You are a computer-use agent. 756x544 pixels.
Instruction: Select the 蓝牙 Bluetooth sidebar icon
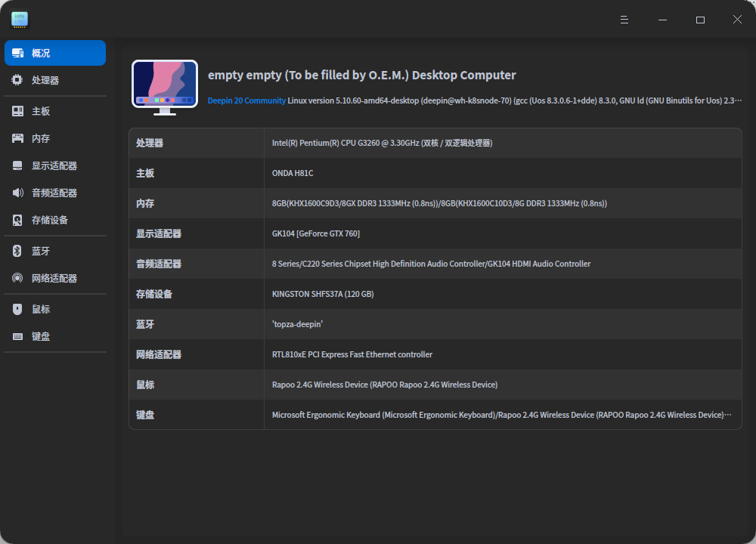[17, 250]
